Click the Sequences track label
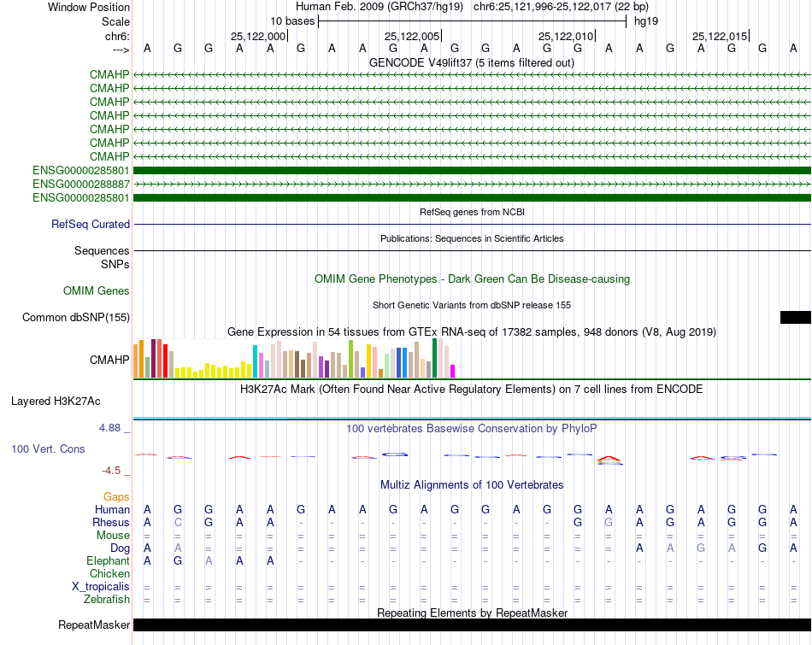 click(x=102, y=250)
